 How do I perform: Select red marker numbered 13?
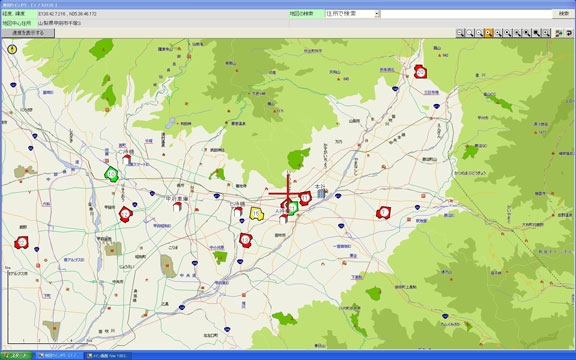[245, 240]
